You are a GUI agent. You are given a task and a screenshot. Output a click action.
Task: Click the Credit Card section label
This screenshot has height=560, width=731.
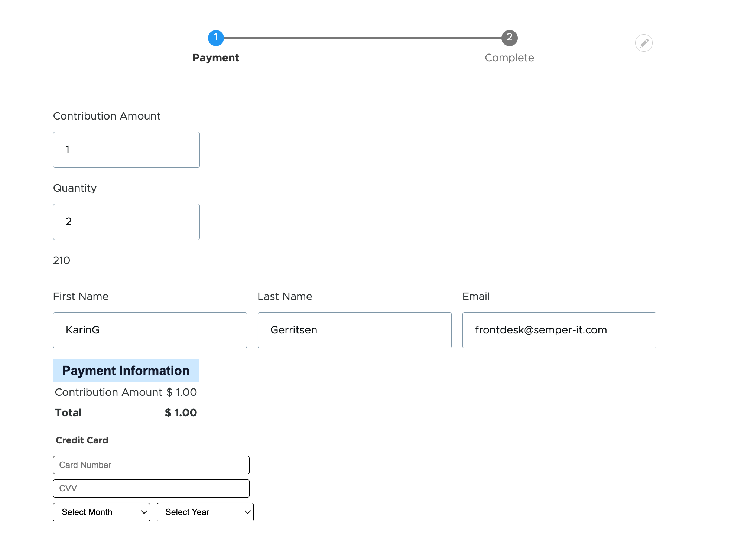[82, 440]
